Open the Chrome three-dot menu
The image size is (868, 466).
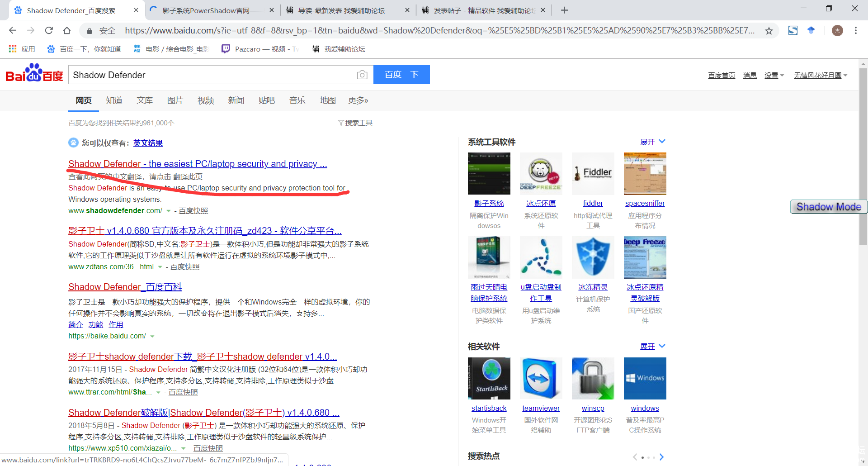pyautogui.click(x=855, y=31)
